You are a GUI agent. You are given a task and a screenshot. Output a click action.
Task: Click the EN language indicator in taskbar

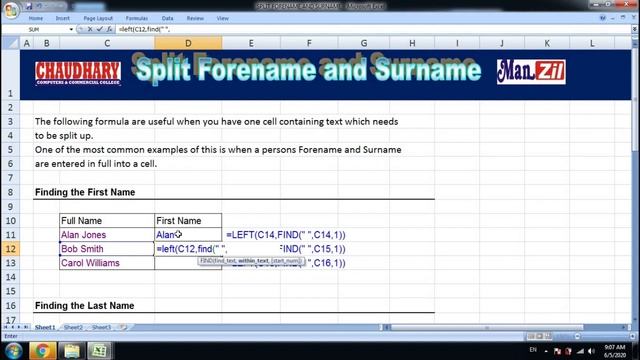pos(533,350)
